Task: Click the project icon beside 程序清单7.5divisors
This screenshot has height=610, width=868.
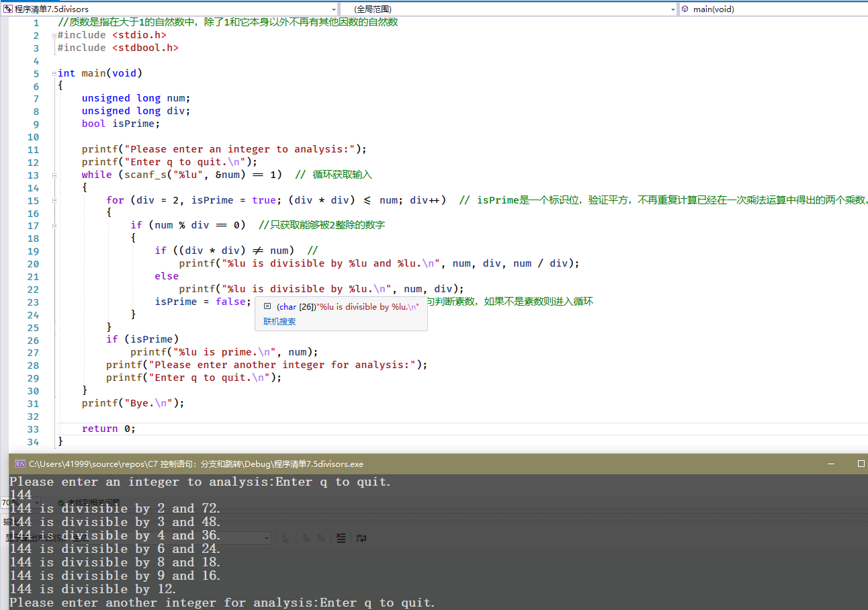Action: point(8,9)
